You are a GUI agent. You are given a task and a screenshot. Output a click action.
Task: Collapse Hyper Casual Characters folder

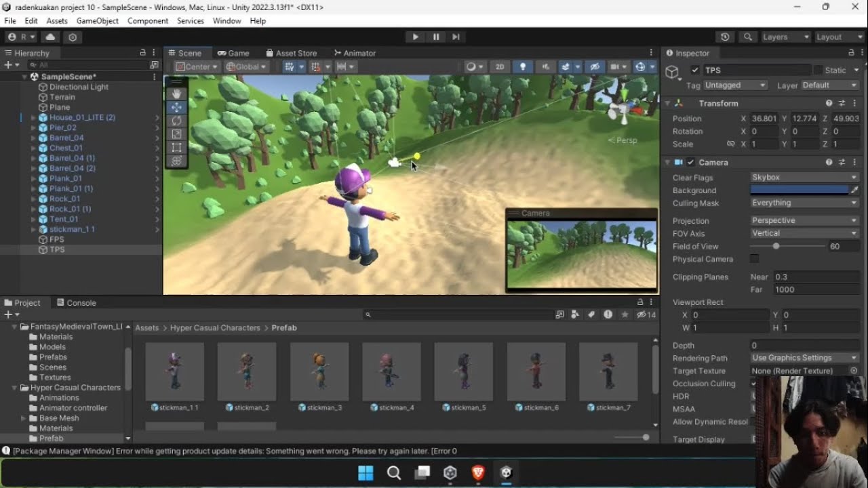(15, 388)
